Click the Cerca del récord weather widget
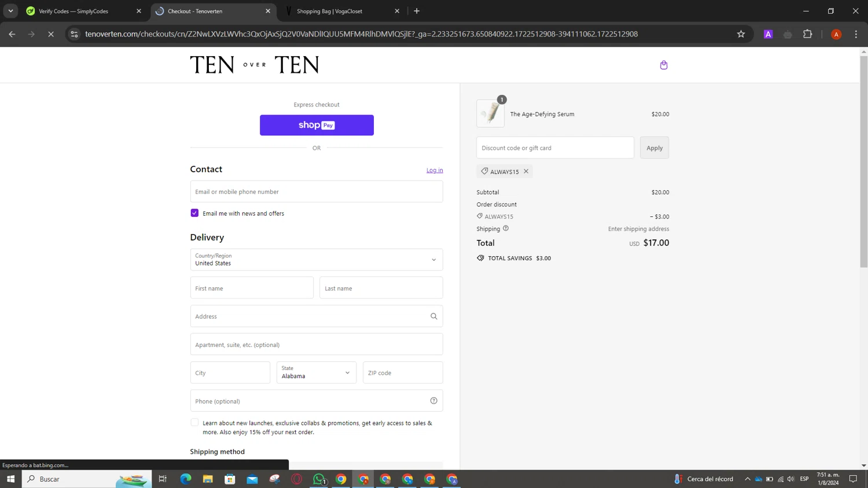 coord(704,479)
